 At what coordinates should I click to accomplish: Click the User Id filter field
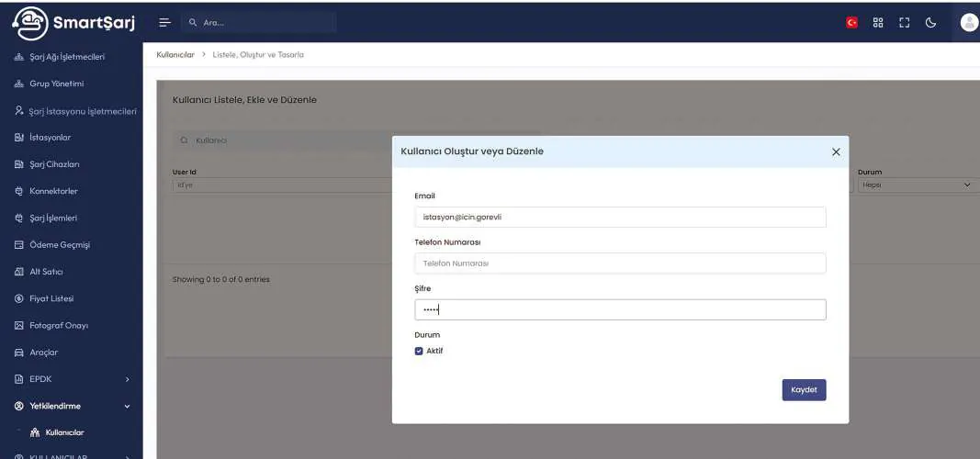click(283, 185)
